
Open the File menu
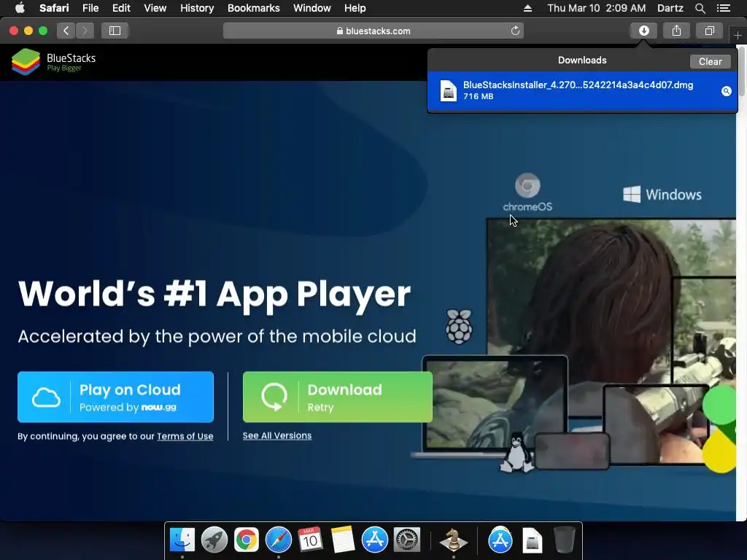(90, 8)
